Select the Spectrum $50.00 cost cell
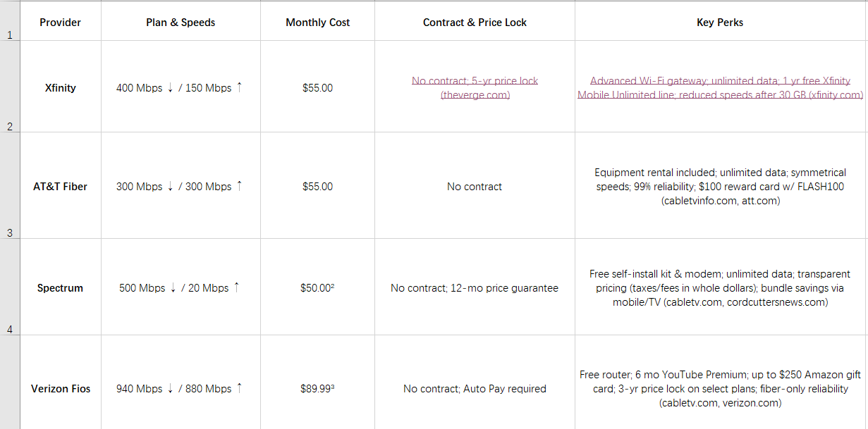Viewport: 868px width, 429px height. coord(317,287)
